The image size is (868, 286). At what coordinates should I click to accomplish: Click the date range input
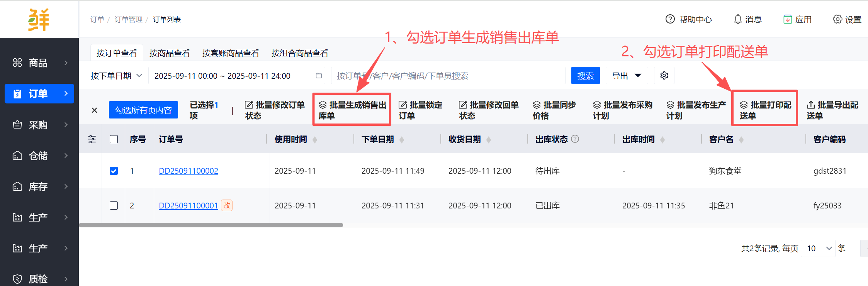point(237,75)
